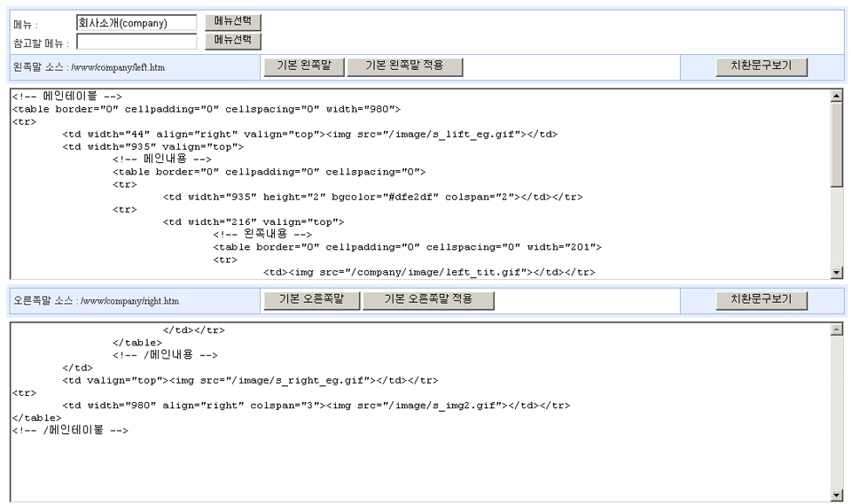Apply default with 기본 왼쪽말 적용 button
Screen dimensions: 851x504
click(x=404, y=66)
